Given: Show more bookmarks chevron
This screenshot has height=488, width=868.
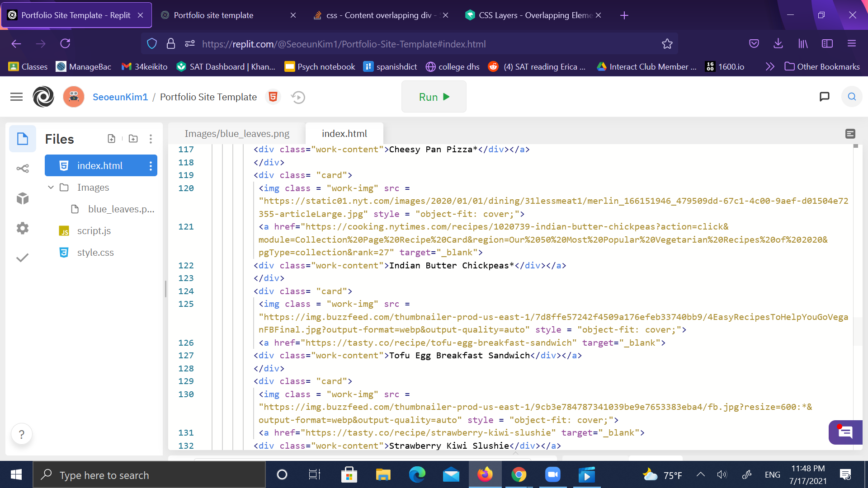Looking at the screenshot, I should tap(769, 67).
